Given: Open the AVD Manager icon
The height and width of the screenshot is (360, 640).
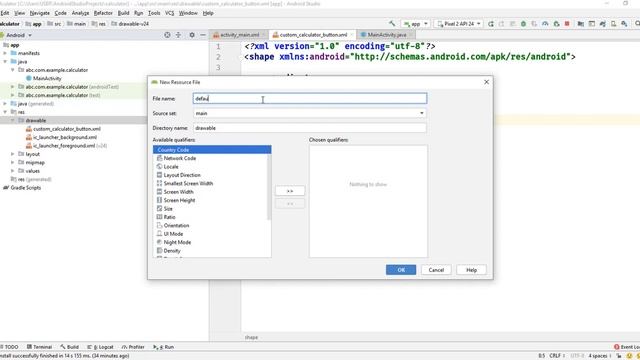Looking at the screenshot, I should coord(613,24).
